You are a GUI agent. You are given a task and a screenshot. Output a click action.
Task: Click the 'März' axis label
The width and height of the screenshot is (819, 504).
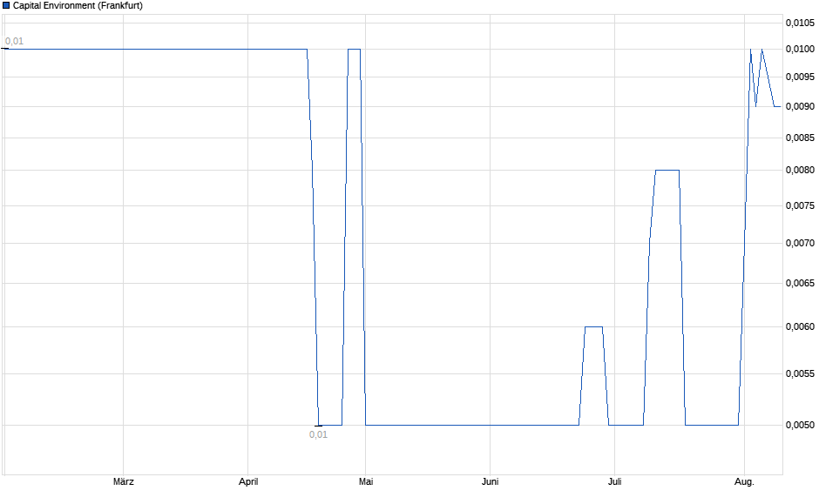click(123, 481)
